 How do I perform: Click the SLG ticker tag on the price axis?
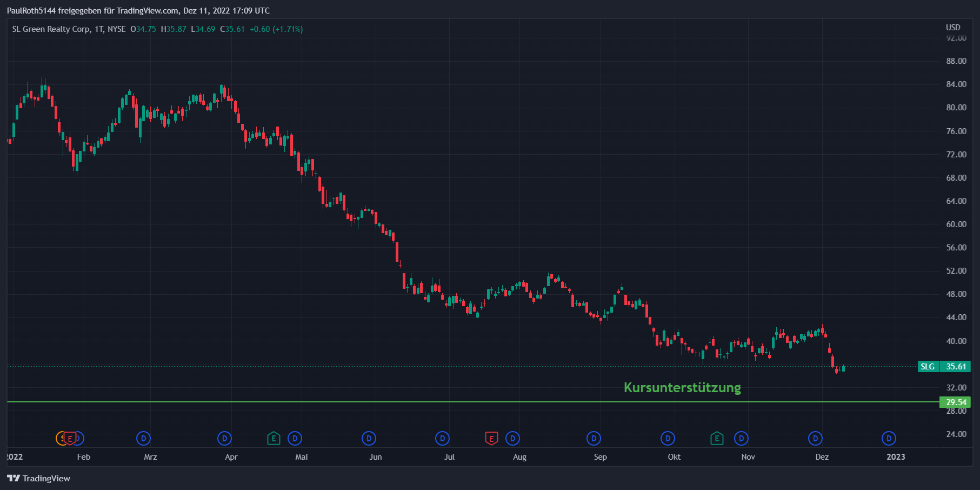click(928, 367)
